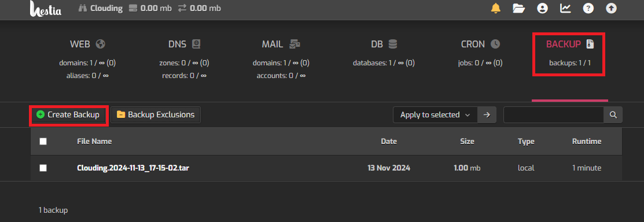
Task: Open the notifications bell icon
Action: (496, 8)
